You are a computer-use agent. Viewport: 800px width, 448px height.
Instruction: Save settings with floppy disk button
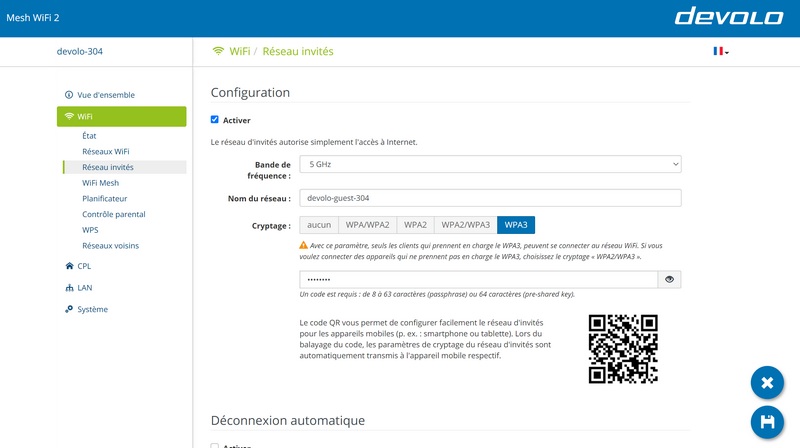[767, 422]
